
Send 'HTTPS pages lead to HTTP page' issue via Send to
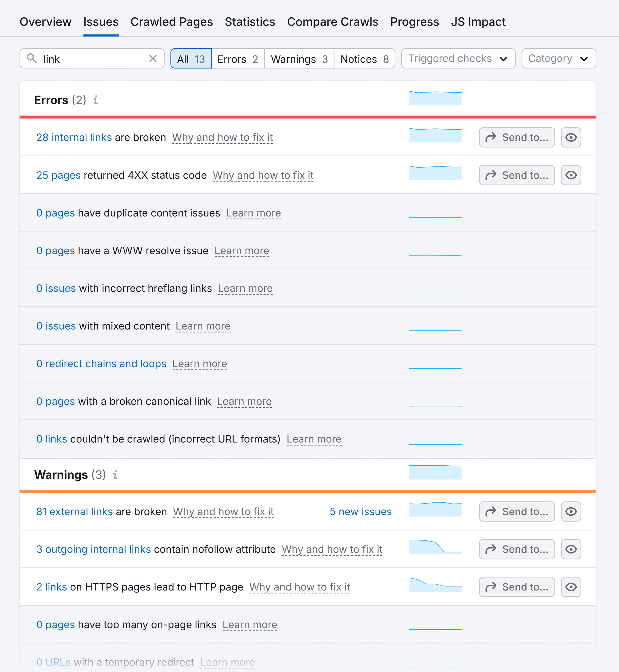tap(517, 587)
